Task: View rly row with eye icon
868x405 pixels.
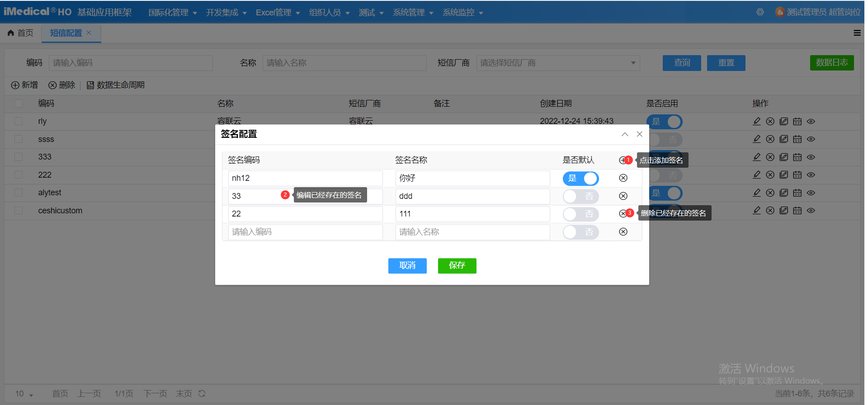Action: (811, 121)
